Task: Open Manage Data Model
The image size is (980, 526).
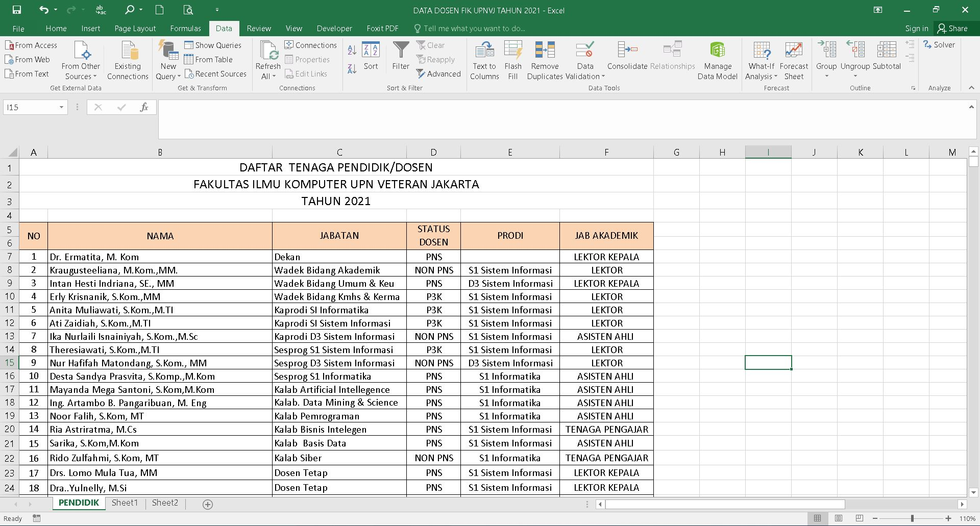Action: [x=718, y=61]
